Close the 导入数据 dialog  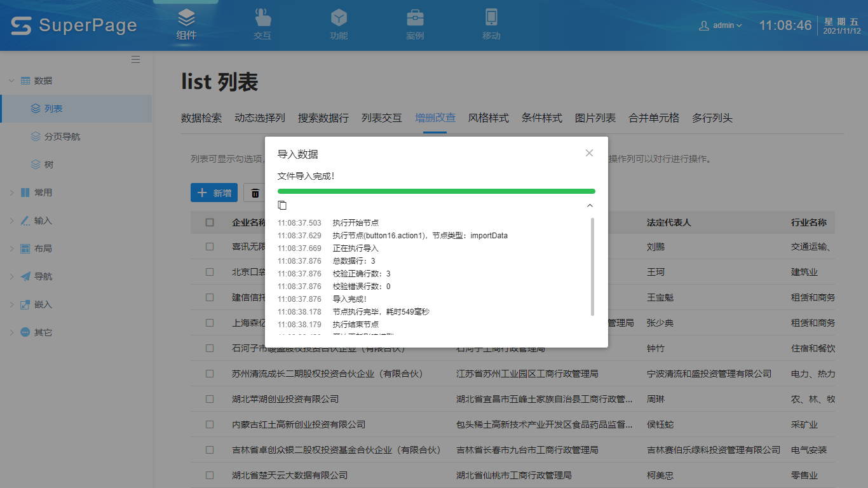pyautogui.click(x=589, y=153)
